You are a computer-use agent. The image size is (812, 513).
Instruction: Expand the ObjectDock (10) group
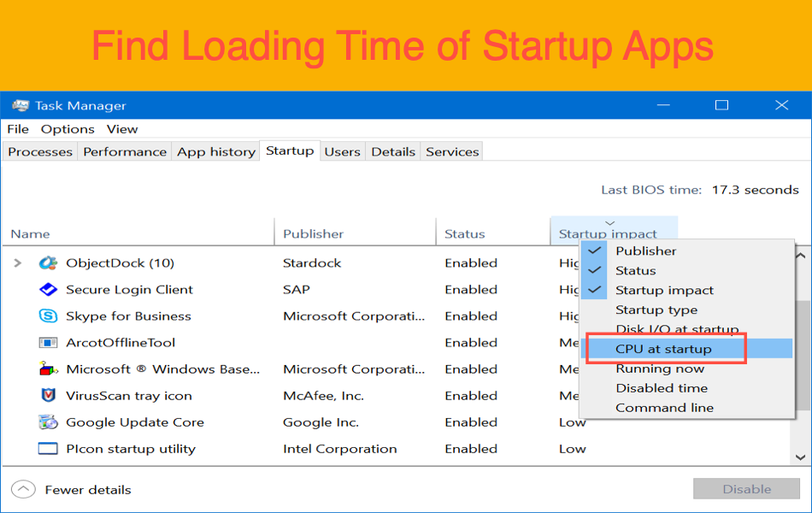point(18,263)
